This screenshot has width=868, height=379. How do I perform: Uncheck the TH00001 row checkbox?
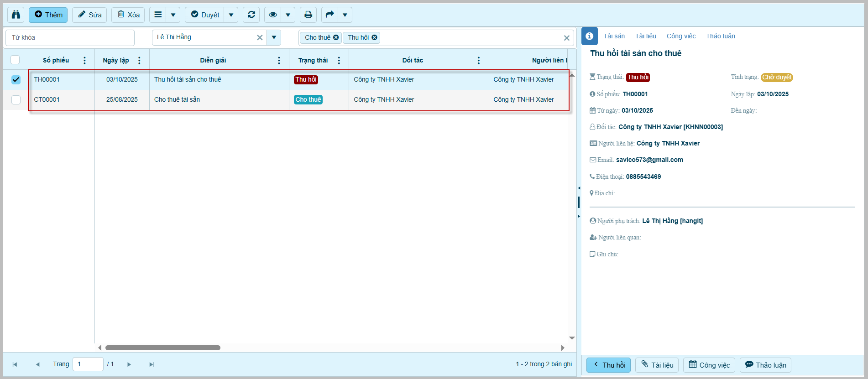tap(16, 80)
